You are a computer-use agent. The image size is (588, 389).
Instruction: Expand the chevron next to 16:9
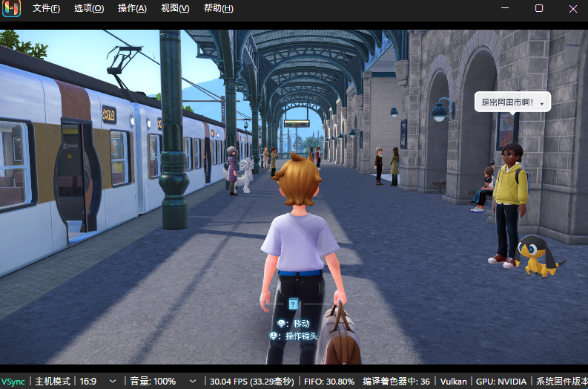pos(113,381)
